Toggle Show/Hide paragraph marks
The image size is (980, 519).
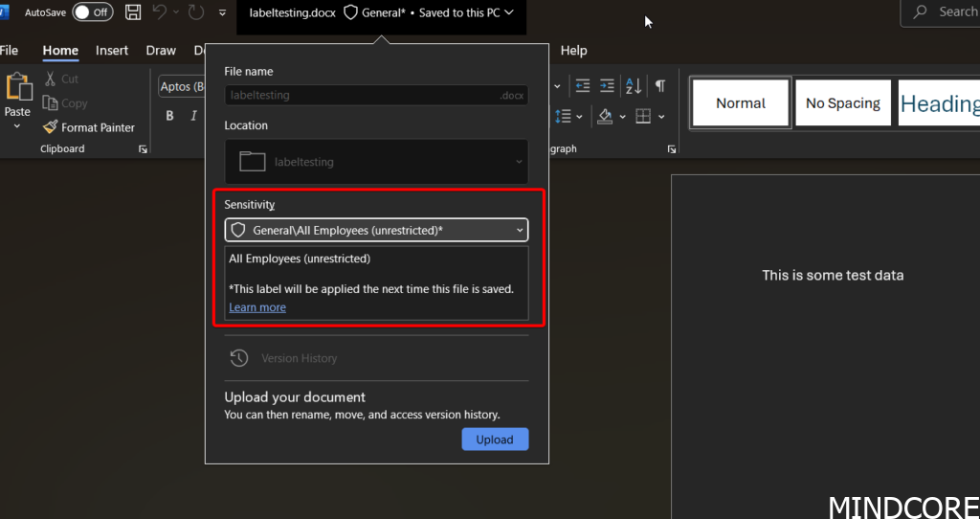(x=659, y=86)
